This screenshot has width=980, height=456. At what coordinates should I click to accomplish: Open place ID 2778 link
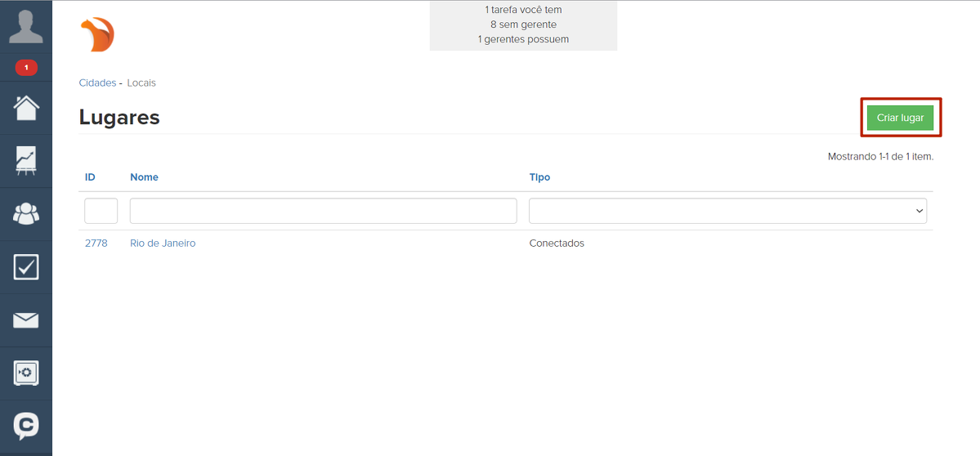pyautogui.click(x=96, y=243)
